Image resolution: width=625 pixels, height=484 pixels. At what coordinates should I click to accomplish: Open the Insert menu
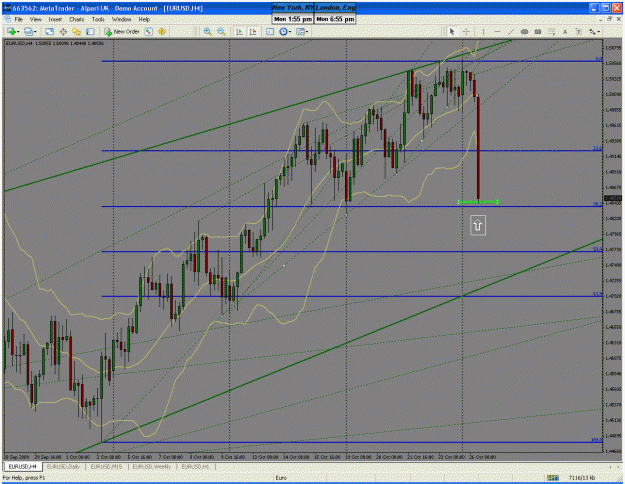click(55, 19)
